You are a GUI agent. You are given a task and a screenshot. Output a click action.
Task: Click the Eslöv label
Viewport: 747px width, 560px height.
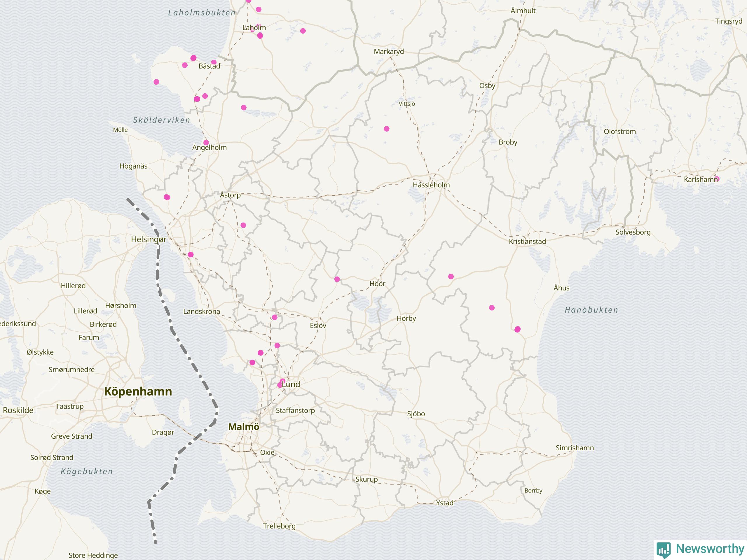pos(318,325)
